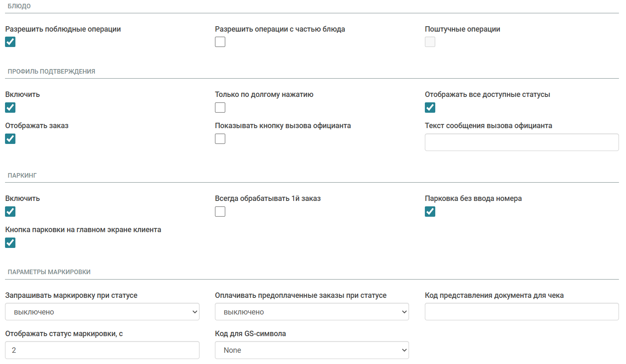Toggle 'Включить' under Профиль подтверждения

coord(10,108)
